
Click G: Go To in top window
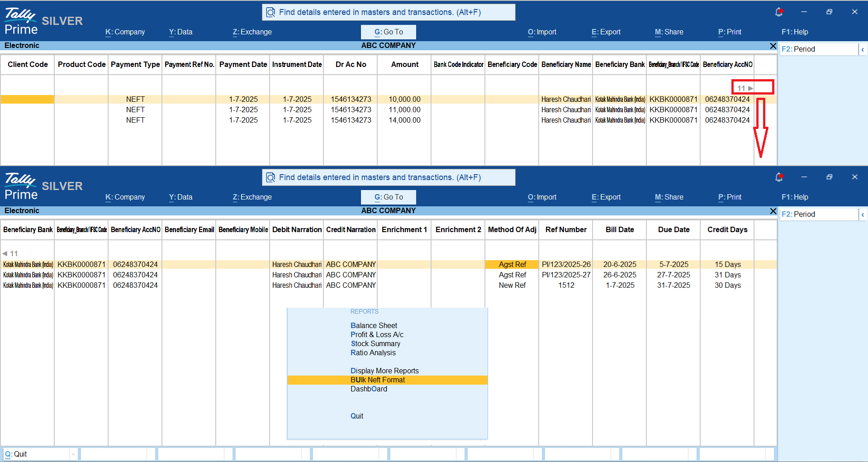click(x=389, y=32)
